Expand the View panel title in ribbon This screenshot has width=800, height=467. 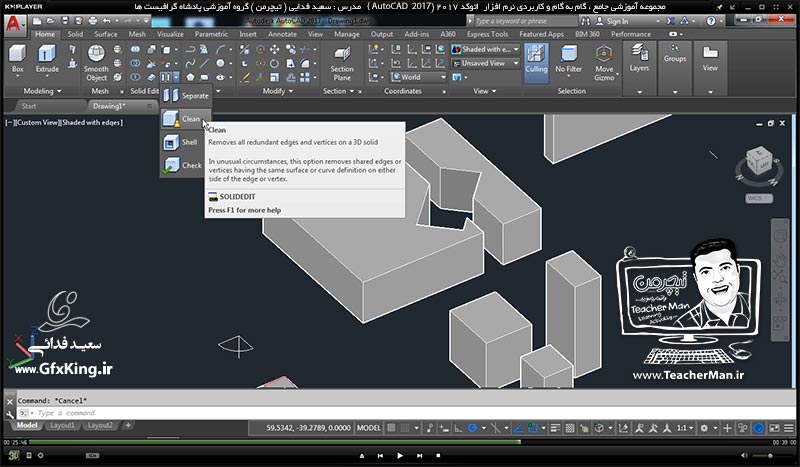(x=484, y=91)
